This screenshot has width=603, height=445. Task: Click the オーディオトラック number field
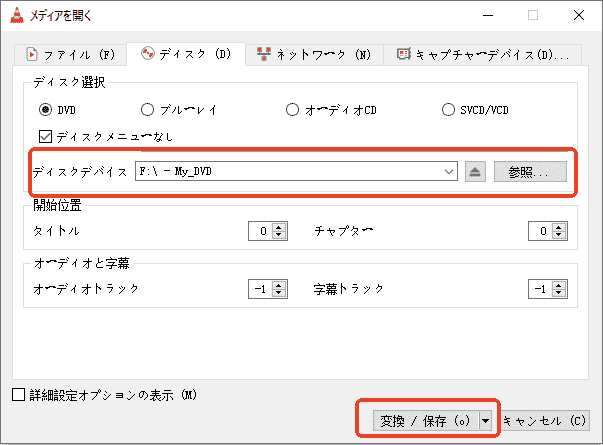click(x=261, y=289)
